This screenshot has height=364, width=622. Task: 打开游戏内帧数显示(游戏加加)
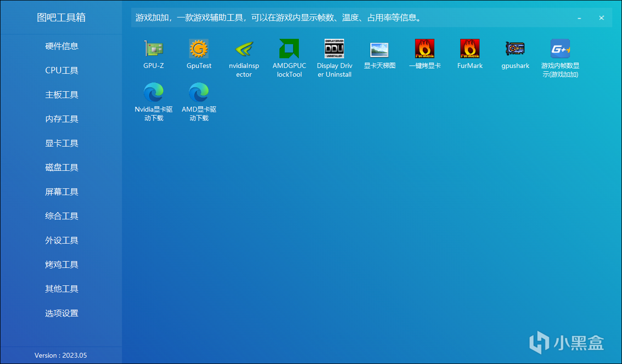click(x=560, y=53)
